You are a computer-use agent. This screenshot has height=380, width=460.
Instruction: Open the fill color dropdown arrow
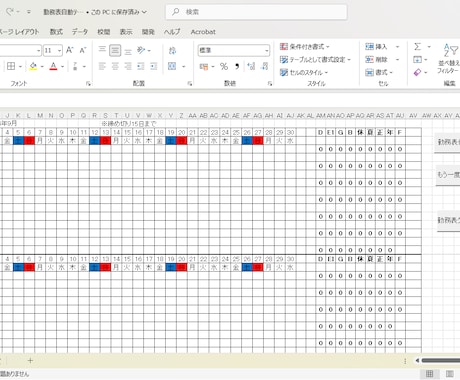[x=42, y=66]
